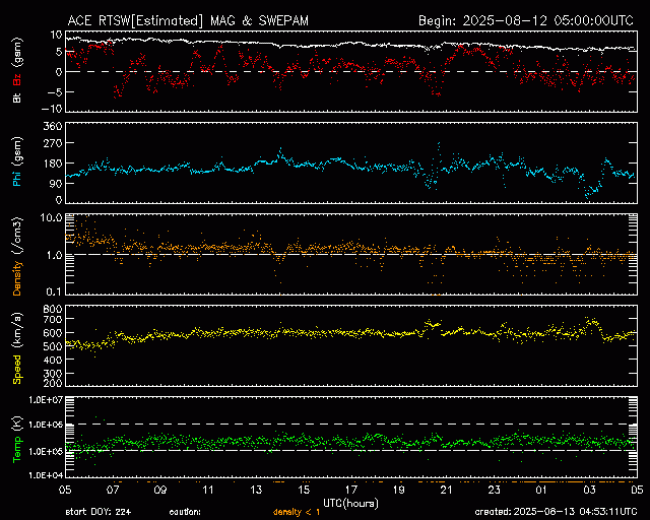Click the '-5' tick on the Bt/Bz axis
This screenshot has height=520, width=650.
[x=55, y=92]
